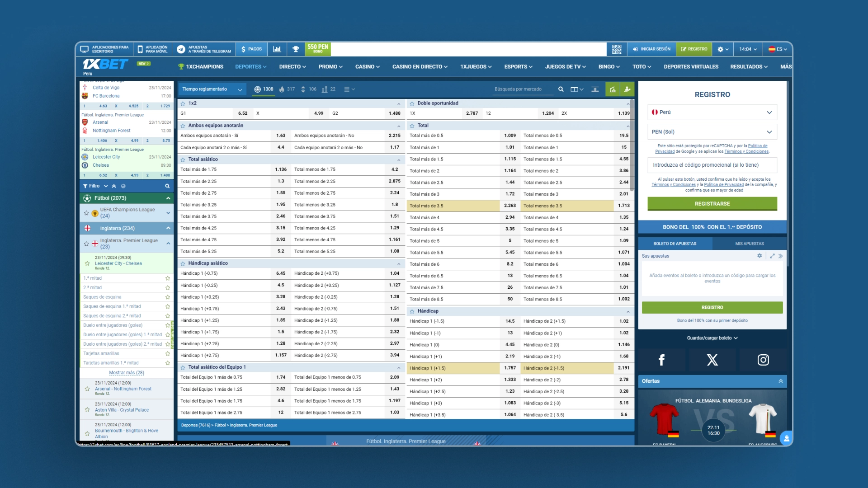Click the sidebar collapse-all double arrow icon
This screenshot has height=488, width=868.
(x=114, y=186)
